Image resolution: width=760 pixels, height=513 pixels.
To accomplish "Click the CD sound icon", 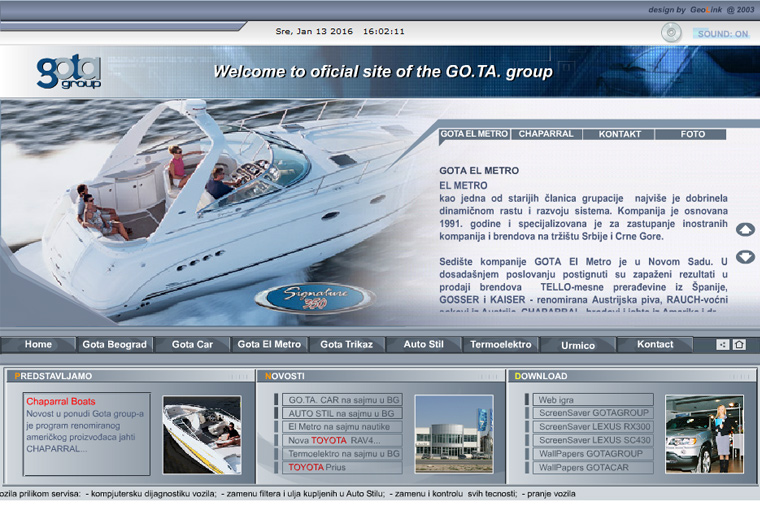I will (x=671, y=33).
